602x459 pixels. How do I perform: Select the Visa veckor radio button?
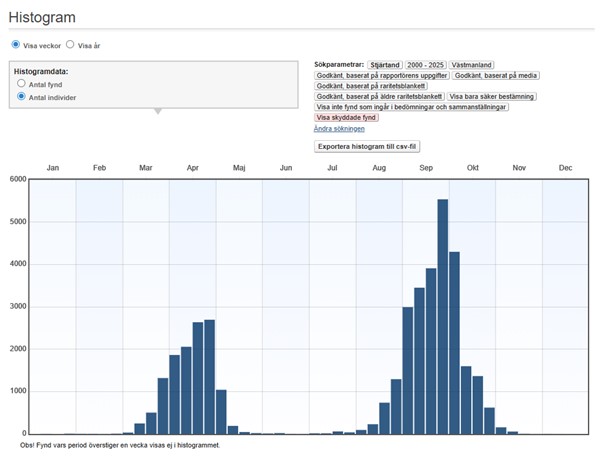pyautogui.click(x=16, y=45)
